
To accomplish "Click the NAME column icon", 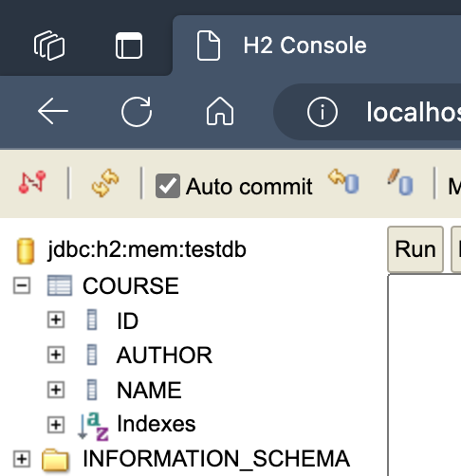I will pyautogui.click(x=92, y=390).
